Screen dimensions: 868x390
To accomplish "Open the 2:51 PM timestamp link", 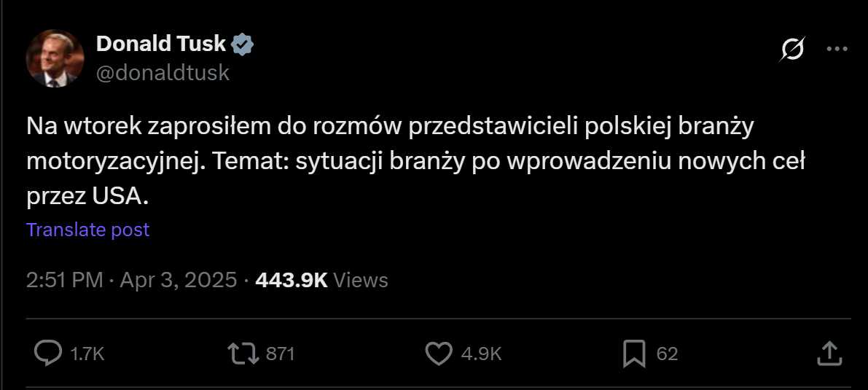I will coord(64,281).
